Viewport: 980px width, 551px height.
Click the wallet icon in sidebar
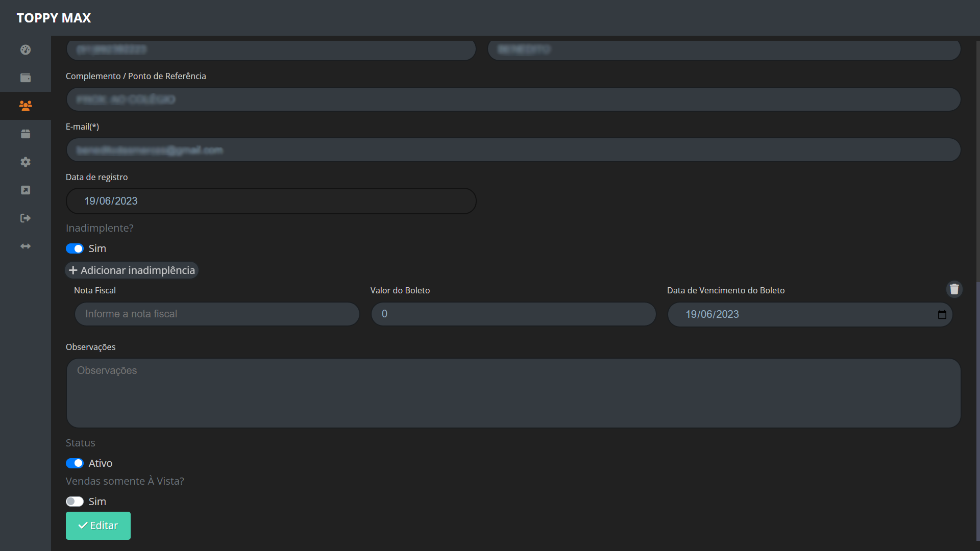[x=26, y=78]
